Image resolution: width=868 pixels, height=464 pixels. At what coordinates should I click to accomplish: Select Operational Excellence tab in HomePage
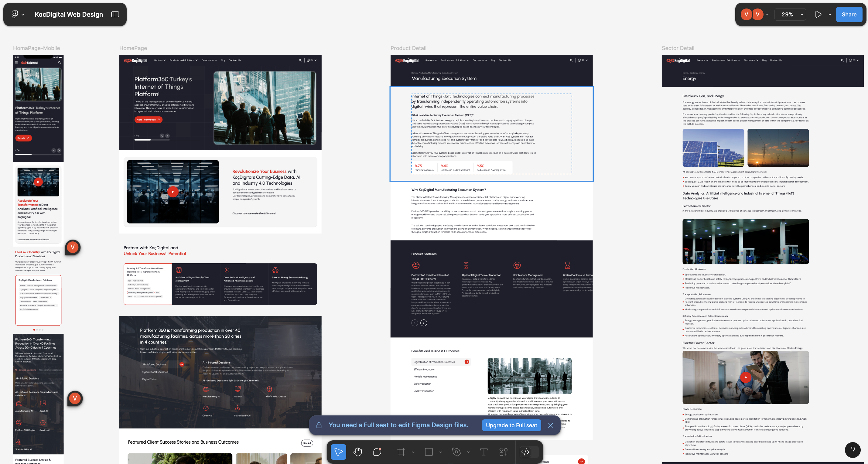tap(155, 372)
